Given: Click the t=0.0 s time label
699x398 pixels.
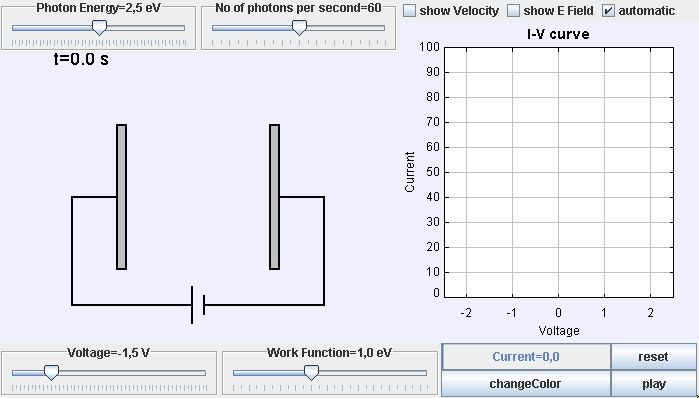Looking at the screenshot, I should tap(81, 59).
